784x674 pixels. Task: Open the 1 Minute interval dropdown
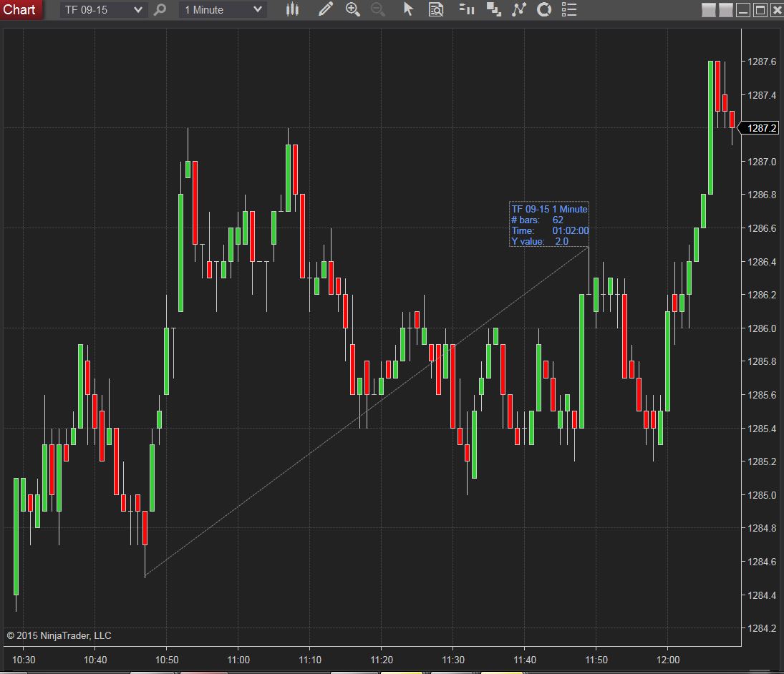click(223, 9)
